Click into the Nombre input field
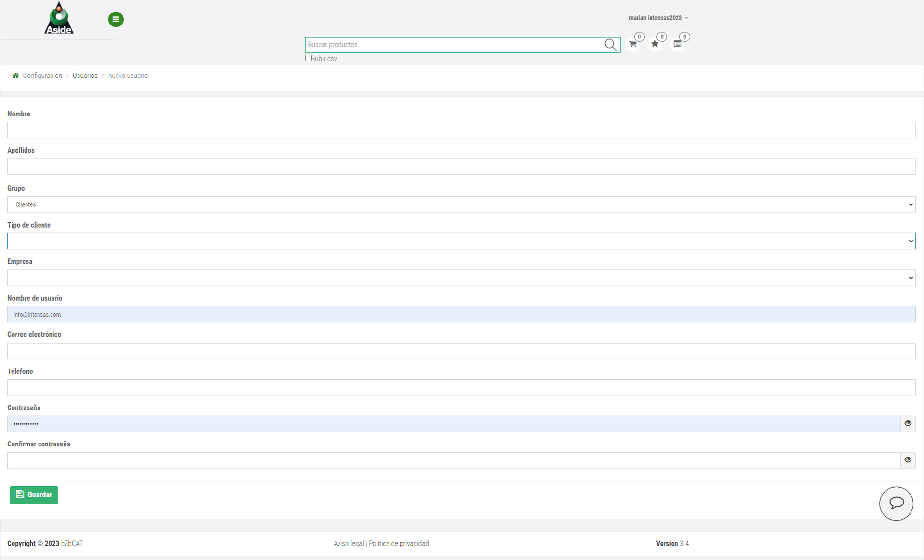This screenshot has width=924, height=560. (461, 130)
